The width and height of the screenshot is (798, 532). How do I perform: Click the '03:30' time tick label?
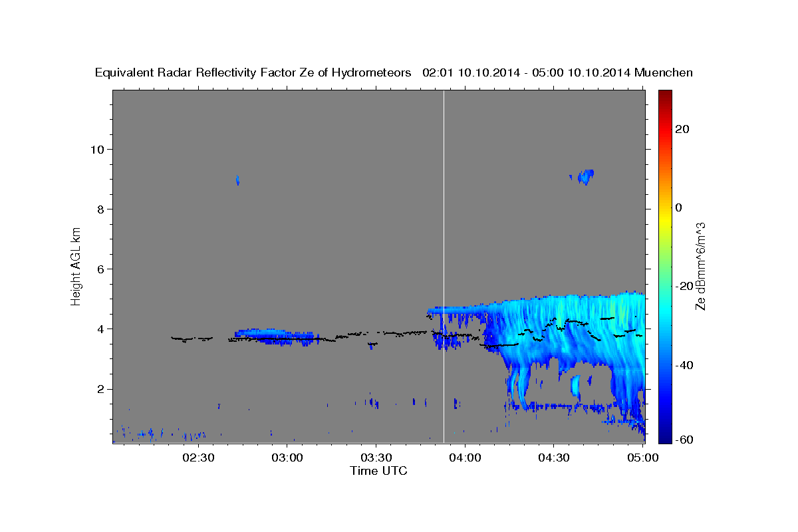point(376,458)
